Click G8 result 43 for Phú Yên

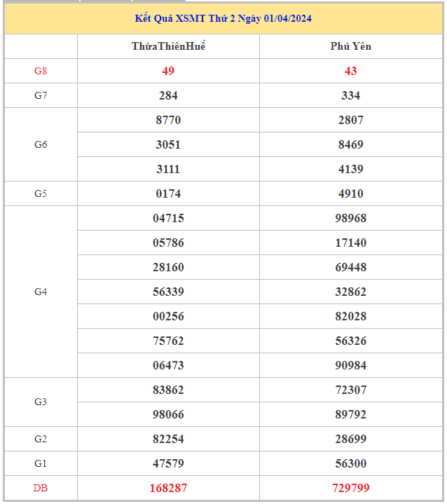pos(350,71)
